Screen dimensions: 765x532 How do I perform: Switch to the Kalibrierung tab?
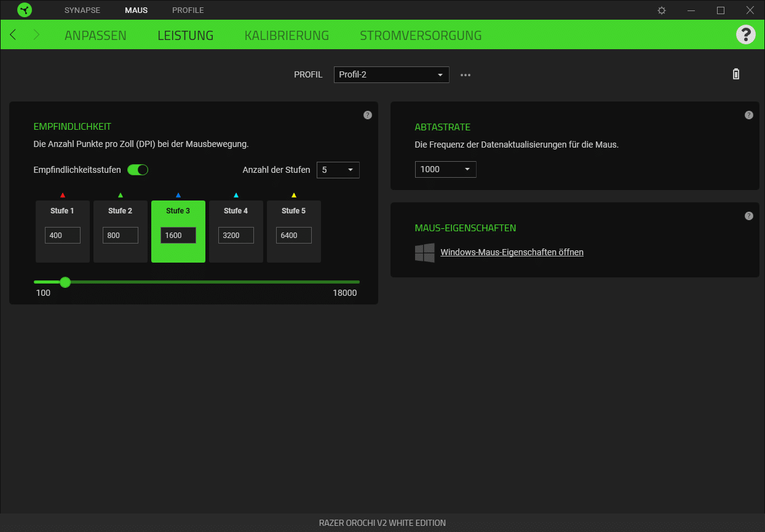[287, 36]
